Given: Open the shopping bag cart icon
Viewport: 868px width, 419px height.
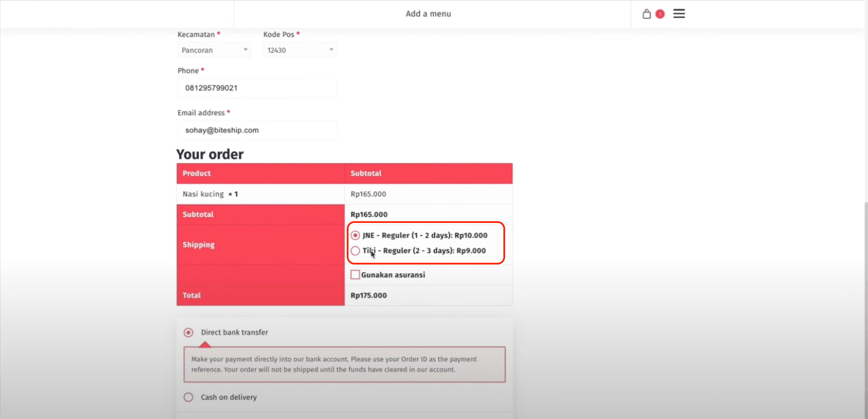Looking at the screenshot, I should pos(646,14).
